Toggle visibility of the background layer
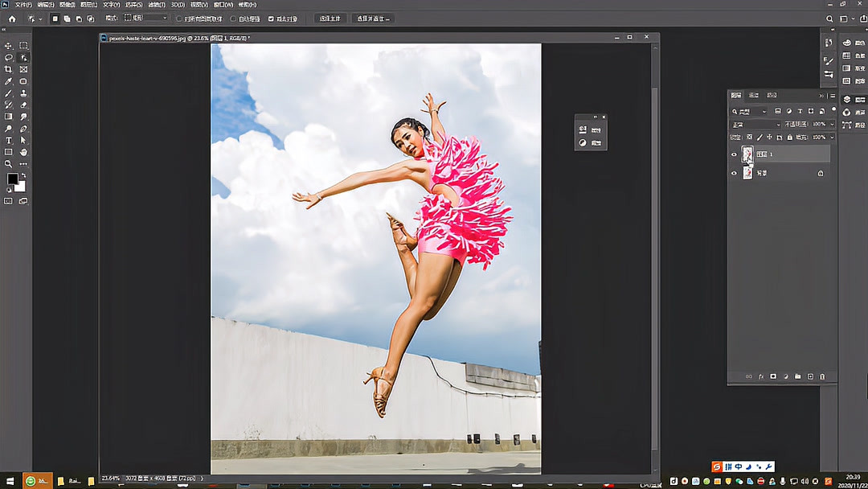The image size is (868, 489). click(734, 173)
